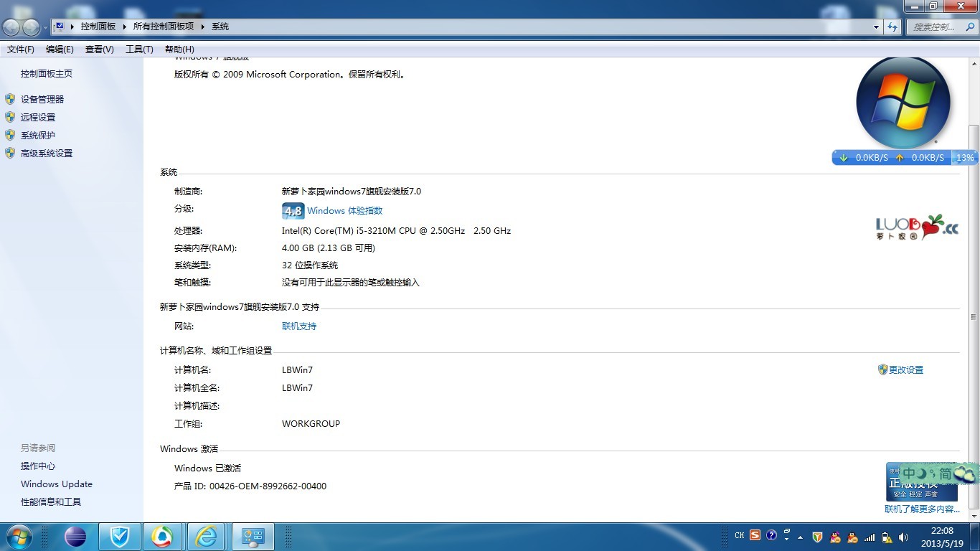Click the scrollbar down arrow

(974, 517)
